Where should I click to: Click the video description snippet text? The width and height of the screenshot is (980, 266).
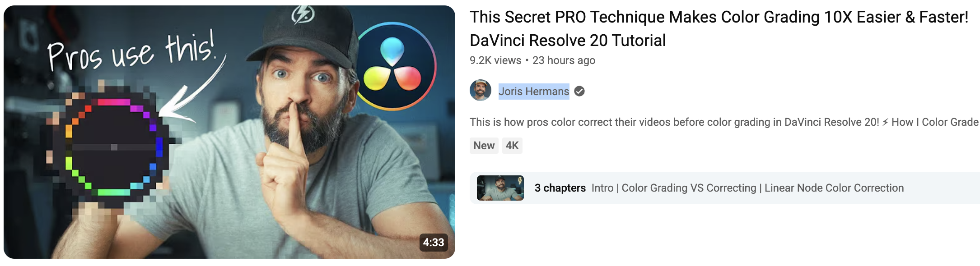point(724,122)
